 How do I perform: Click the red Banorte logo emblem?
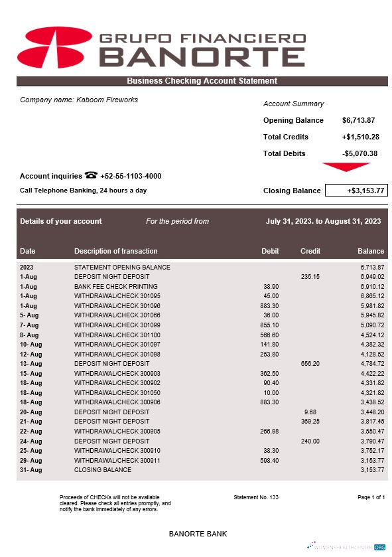tap(54, 48)
